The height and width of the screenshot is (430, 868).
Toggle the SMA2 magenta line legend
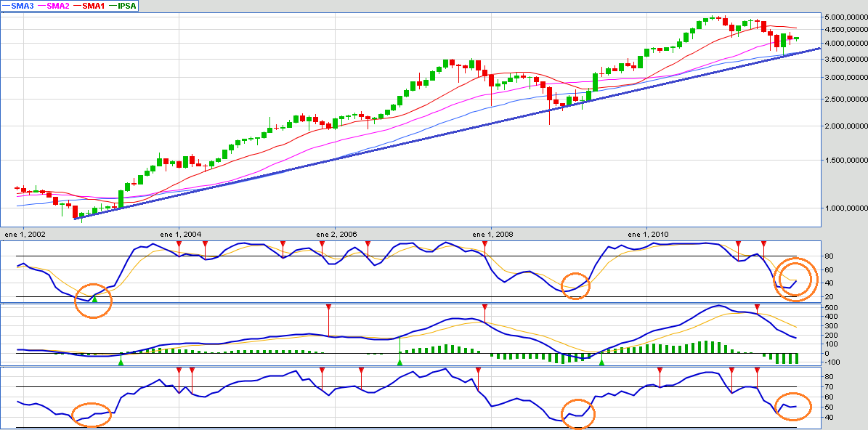pos(60,6)
